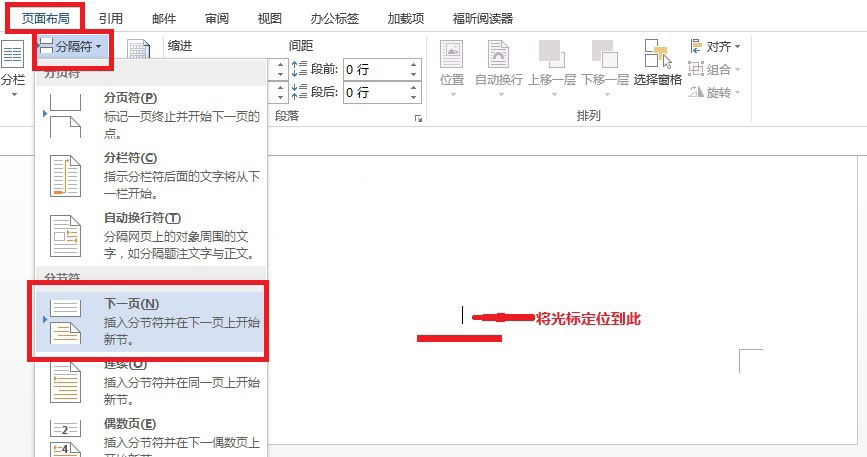This screenshot has height=457, width=867.
Task: Increase left indent with up arrow
Action: click(x=280, y=65)
